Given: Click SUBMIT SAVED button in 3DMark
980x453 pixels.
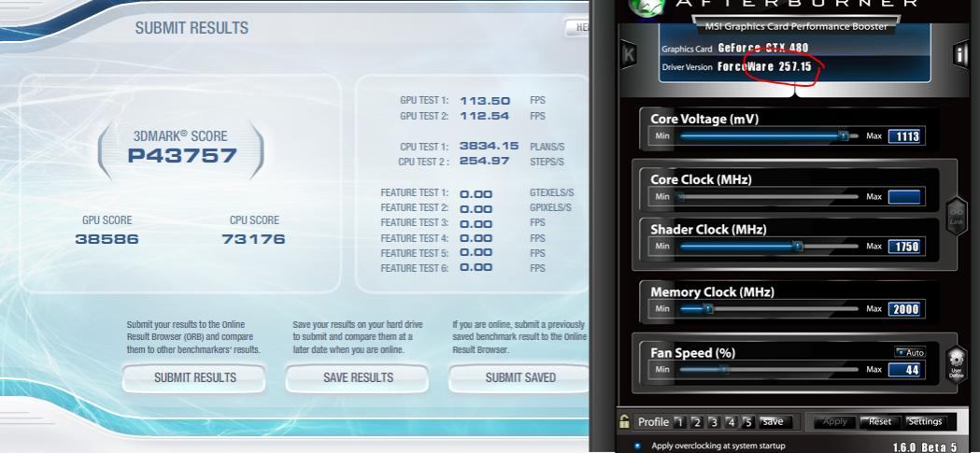Looking at the screenshot, I should click(520, 378).
